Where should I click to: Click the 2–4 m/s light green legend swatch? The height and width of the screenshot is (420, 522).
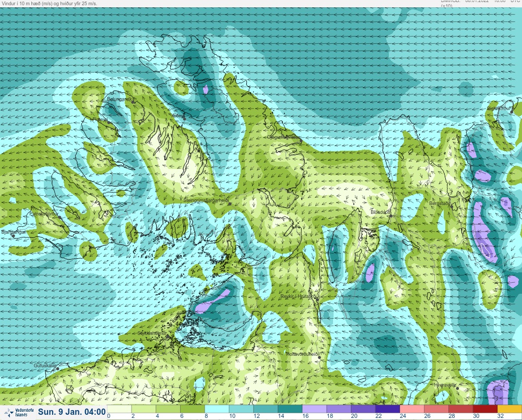[144, 409]
